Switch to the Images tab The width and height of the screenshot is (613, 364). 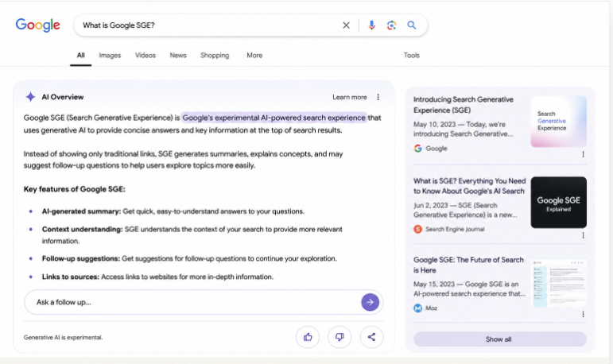coord(110,56)
